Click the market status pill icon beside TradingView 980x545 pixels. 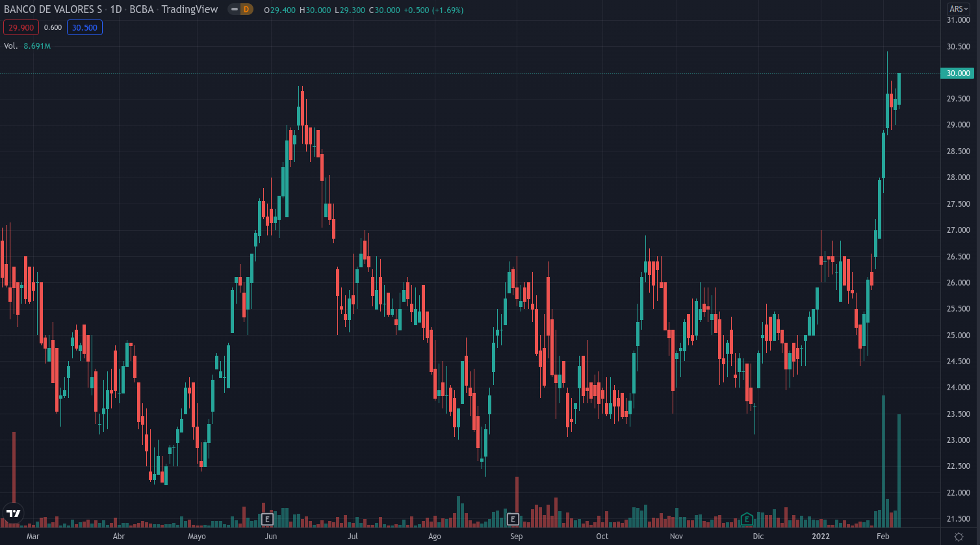tap(234, 9)
